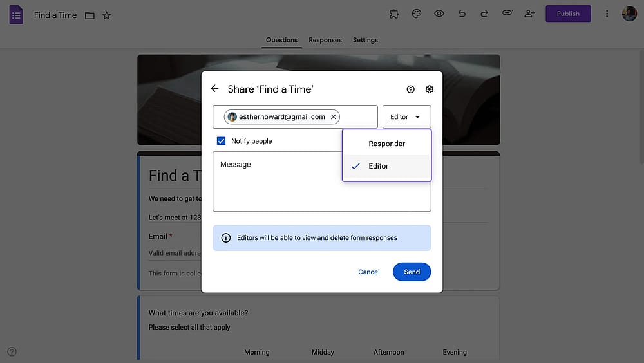
Task: Switch to the Questions tab
Action: click(281, 41)
